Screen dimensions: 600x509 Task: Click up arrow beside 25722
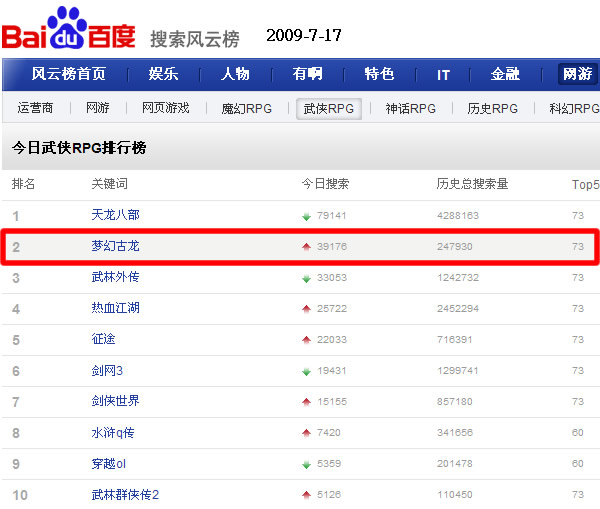306,308
